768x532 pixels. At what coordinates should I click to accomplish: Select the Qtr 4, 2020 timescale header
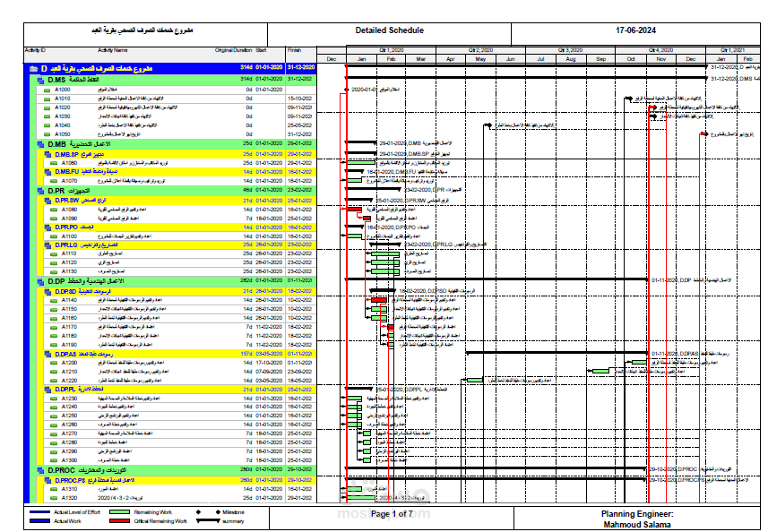tap(660, 50)
